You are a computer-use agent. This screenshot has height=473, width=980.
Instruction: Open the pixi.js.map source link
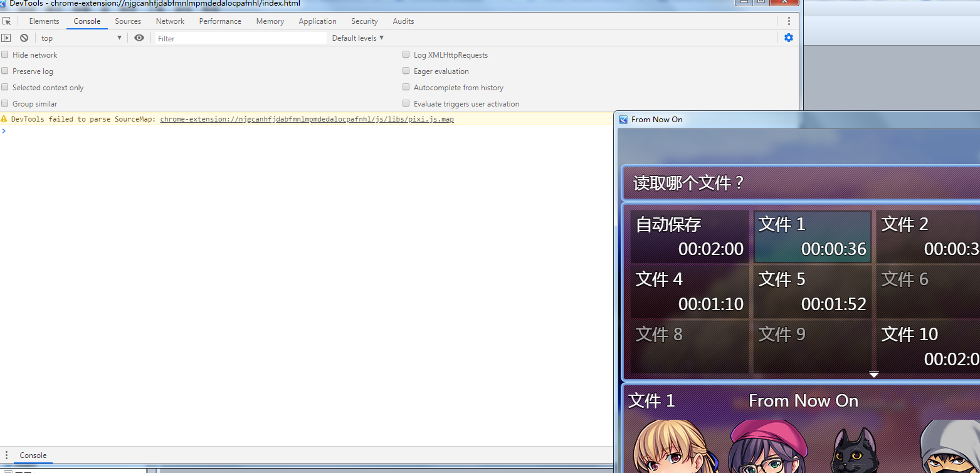[x=307, y=119]
